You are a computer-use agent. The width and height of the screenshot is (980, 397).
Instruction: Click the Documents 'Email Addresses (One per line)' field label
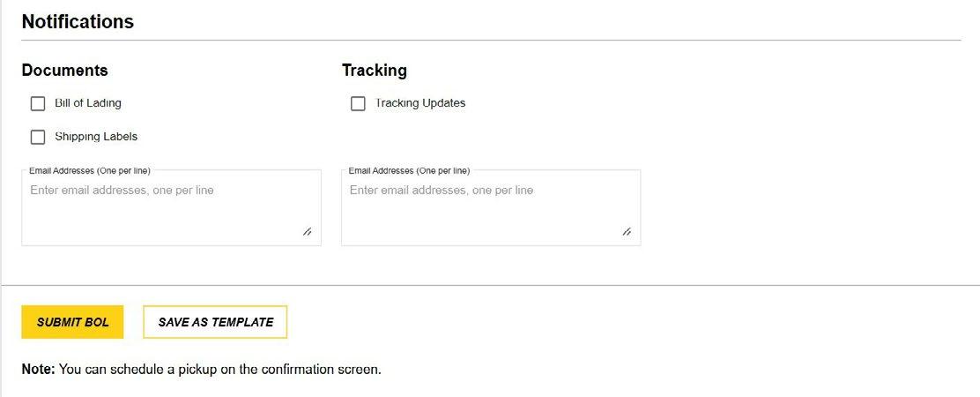point(90,170)
